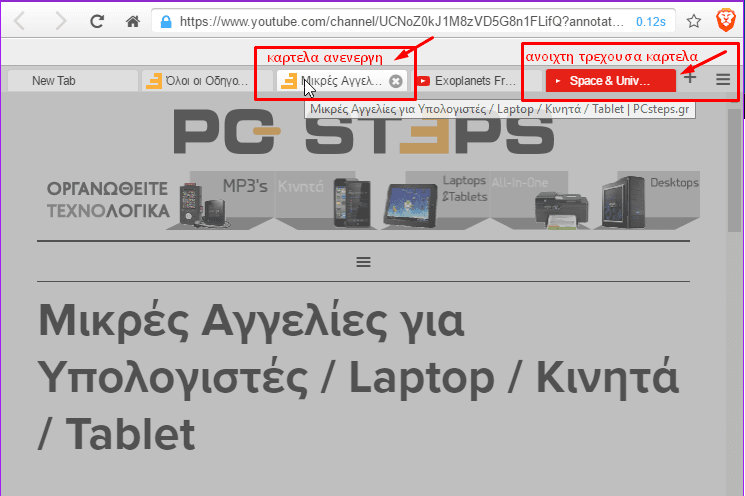Screen dimensions: 745x496
Task: Reload the current page
Action: [x=97, y=21]
